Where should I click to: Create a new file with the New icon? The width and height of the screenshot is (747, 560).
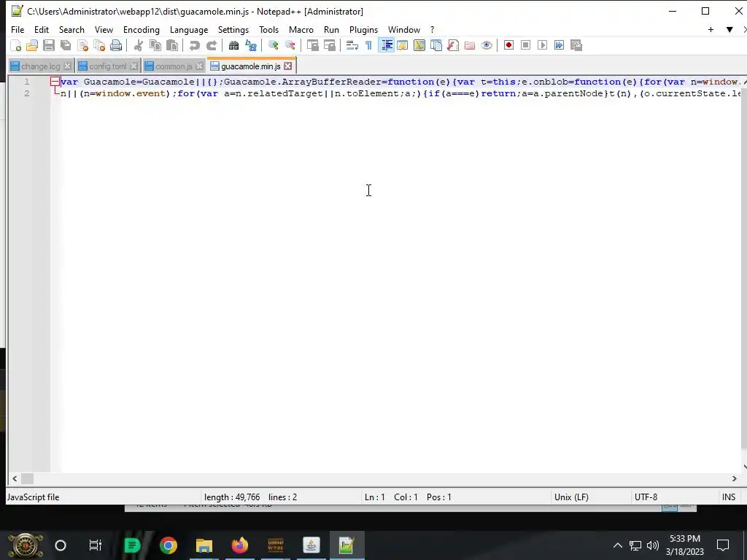pos(16,45)
